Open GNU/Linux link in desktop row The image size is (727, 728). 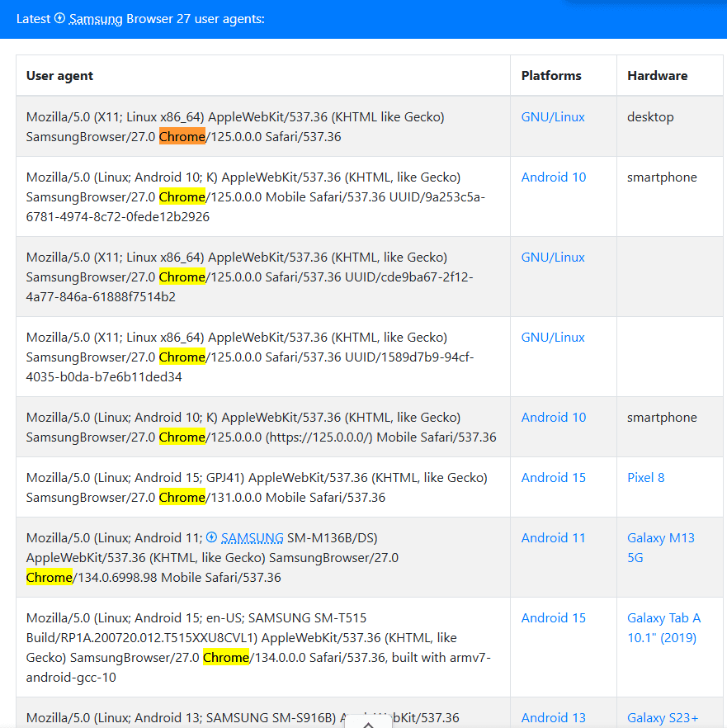[552, 117]
